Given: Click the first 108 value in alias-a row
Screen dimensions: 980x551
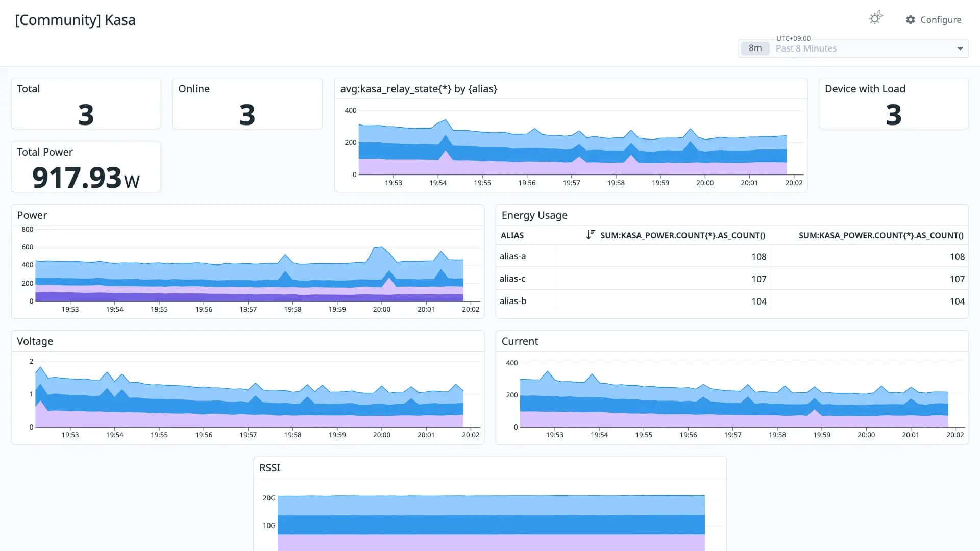Looking at the screenshot, I should point(759,257).
